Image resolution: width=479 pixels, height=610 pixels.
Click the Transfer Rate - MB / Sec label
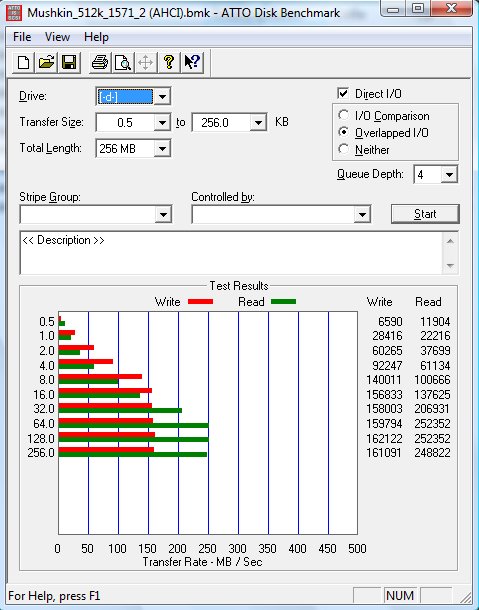click(x=202, y=562)
